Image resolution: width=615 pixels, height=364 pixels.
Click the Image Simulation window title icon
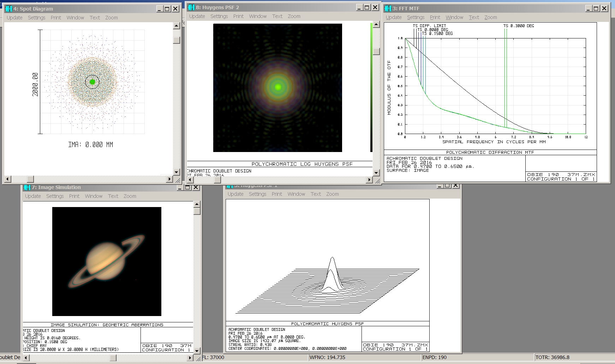[x=27, y=187]
